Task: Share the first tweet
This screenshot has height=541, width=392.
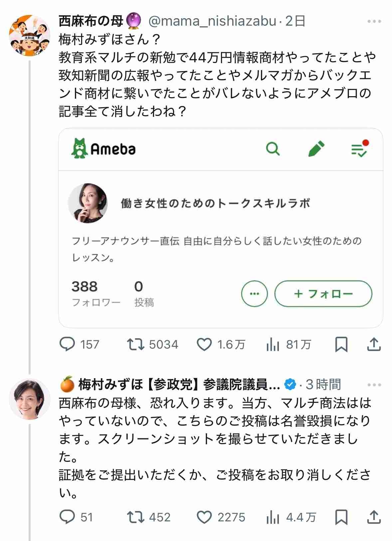Action: click(374, 344)
